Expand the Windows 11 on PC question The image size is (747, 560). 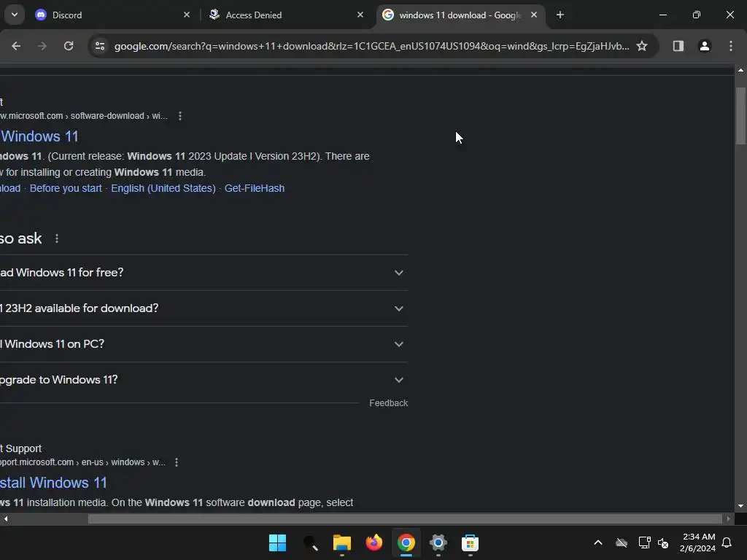coord(204,344)
